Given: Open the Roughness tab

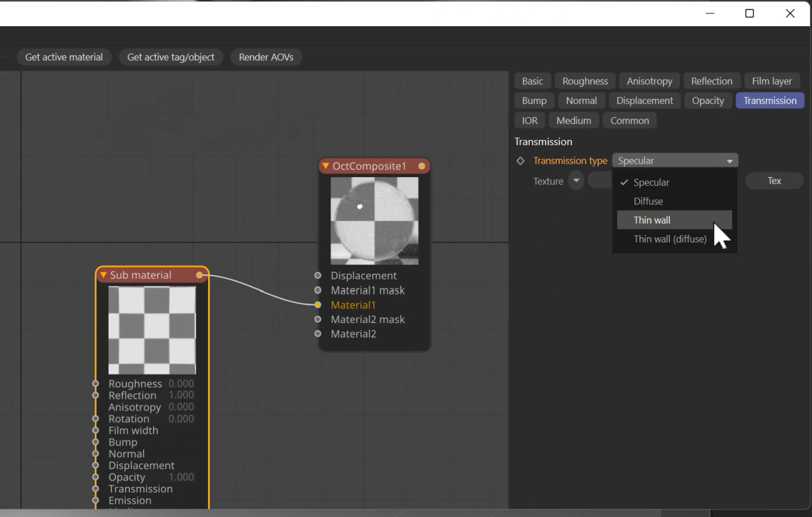Looking at the screenshot, I should point(585,81).
